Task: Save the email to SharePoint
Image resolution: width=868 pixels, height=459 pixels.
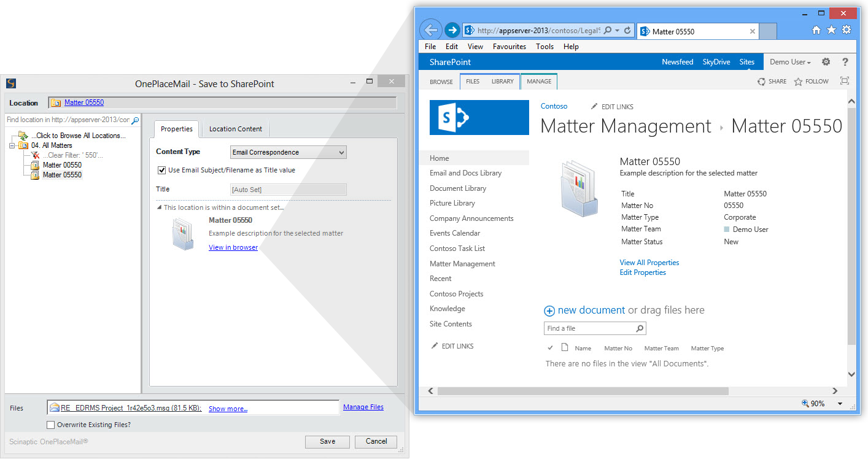Action: point(327,441)
